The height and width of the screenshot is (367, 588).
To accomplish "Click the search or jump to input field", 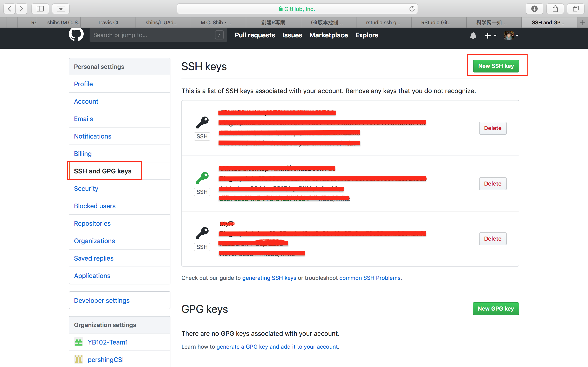I will point(157,35).
